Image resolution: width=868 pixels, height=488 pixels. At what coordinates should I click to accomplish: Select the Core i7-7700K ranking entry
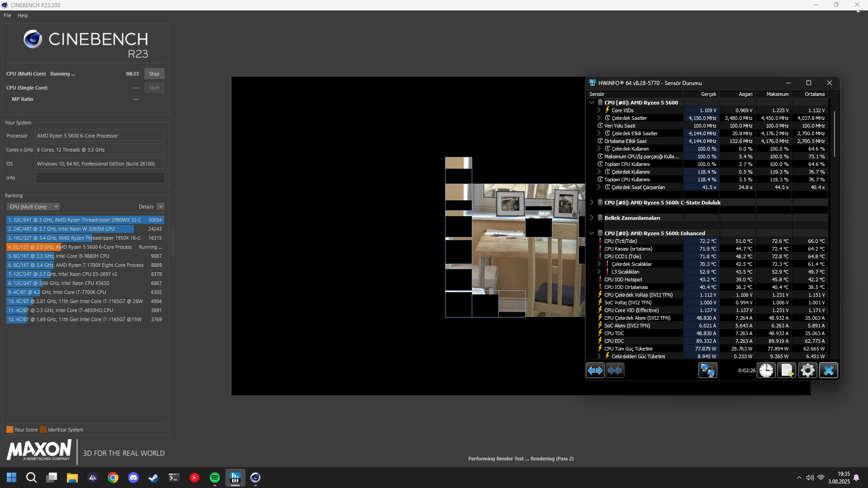(x=85, y=292)
